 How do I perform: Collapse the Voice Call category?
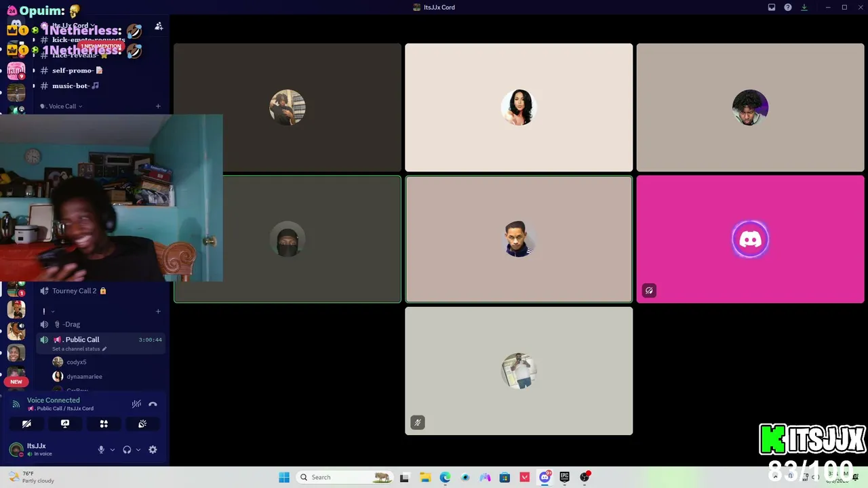point(62,106)
